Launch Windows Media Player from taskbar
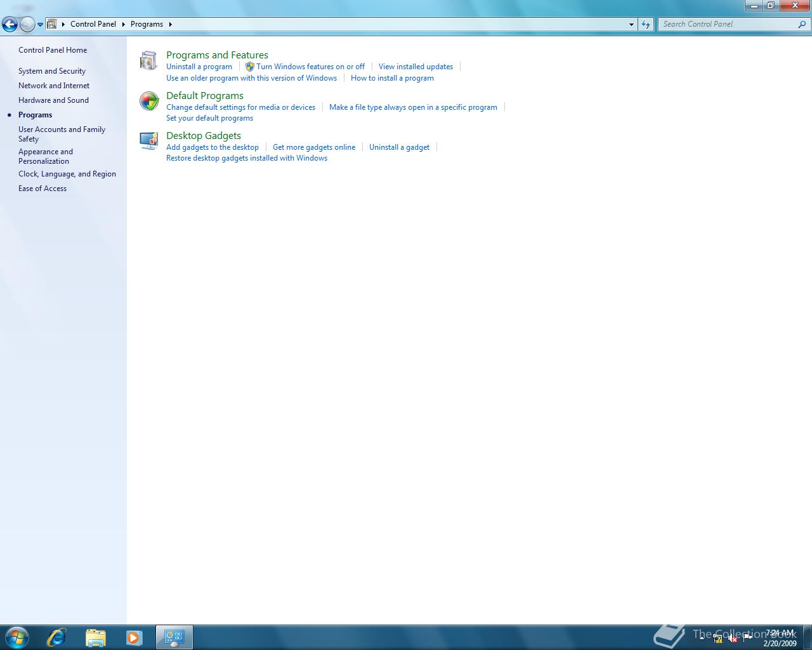The height and width of the screenshot is (650, 812). coord(134,637)
